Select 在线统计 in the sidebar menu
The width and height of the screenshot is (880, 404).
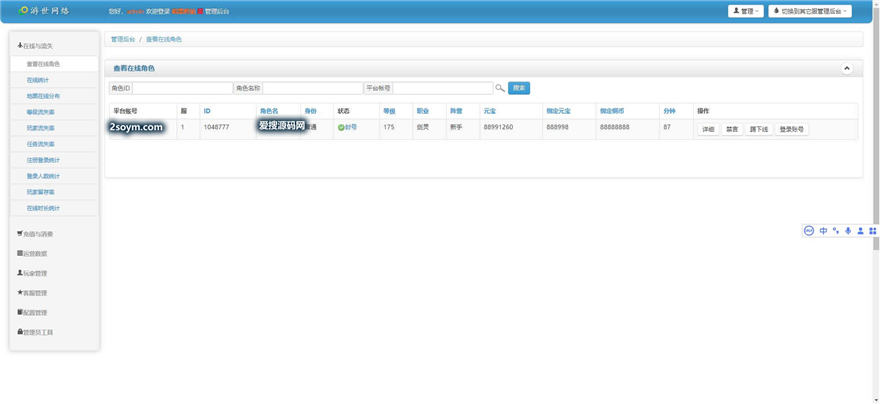[39, 80]
